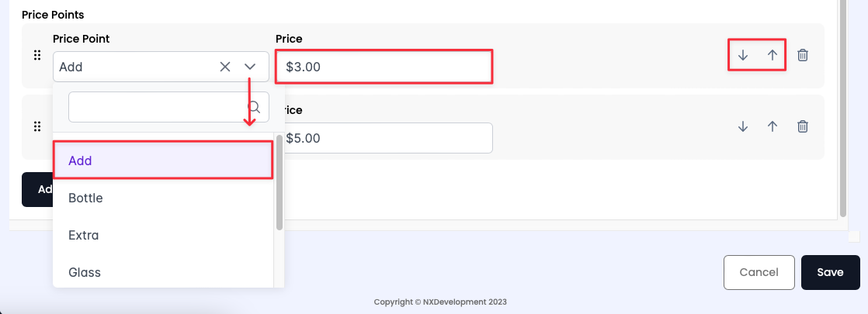868x314 pixels.
Task: Delete the $3.00 price point
Action: point(803,55)
